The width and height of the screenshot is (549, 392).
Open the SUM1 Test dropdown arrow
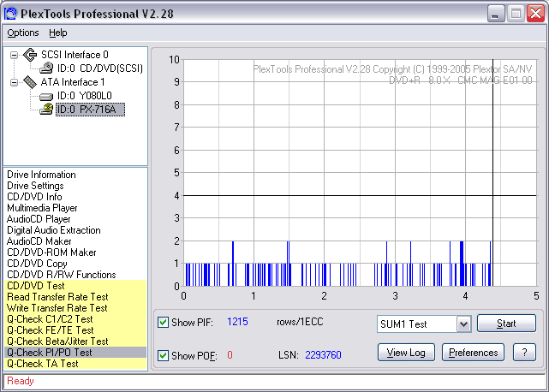coord(463,324)
